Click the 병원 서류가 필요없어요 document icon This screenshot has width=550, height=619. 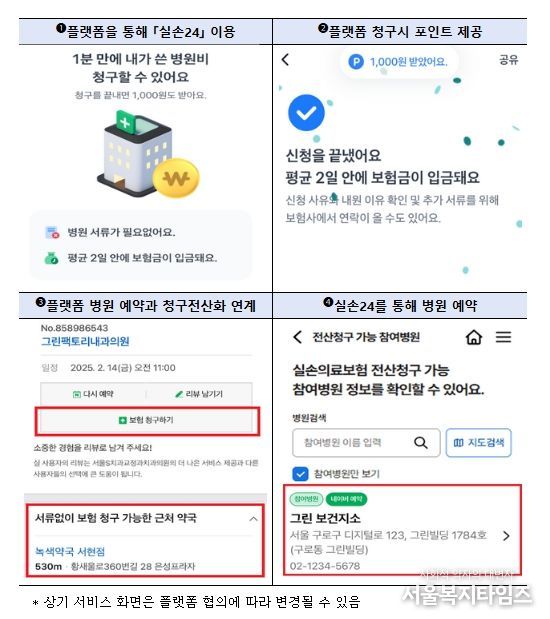(x=52, y=232)
